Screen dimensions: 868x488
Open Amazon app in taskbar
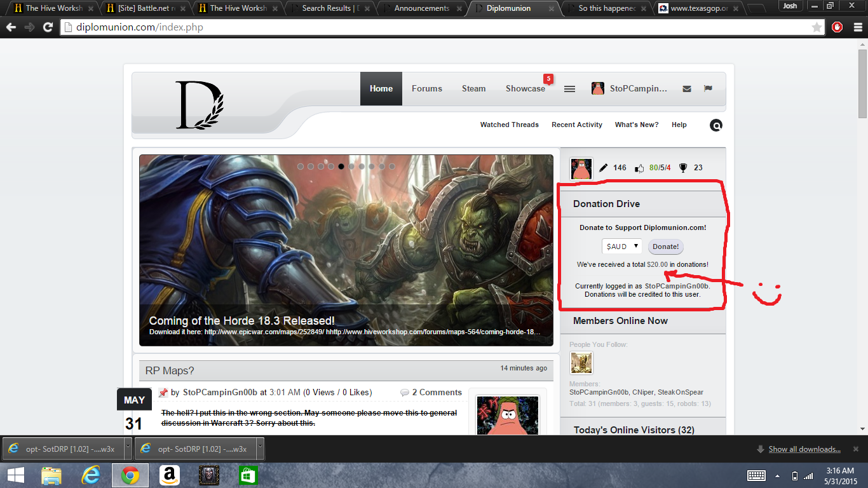[170, 475]
